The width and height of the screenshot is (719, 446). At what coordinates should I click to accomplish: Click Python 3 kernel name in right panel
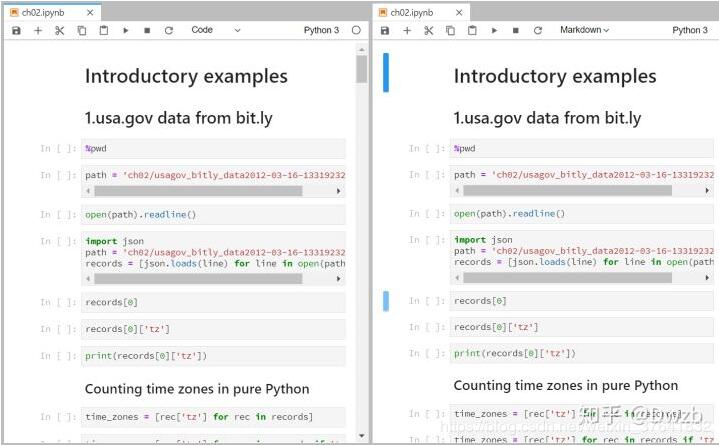point(690,31)
